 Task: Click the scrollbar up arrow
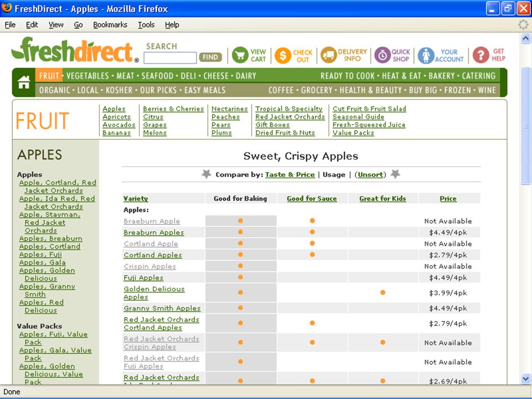pos(525,38)
